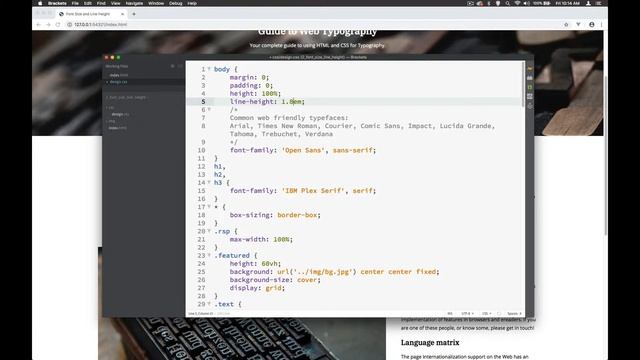Click the 'IBM Plex Serif' font value
The height and width of the screenshot is (360, 640).
[313, 191]
